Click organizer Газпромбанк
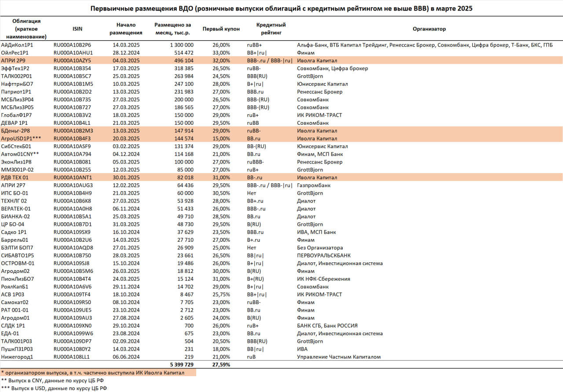 point(314,185)
